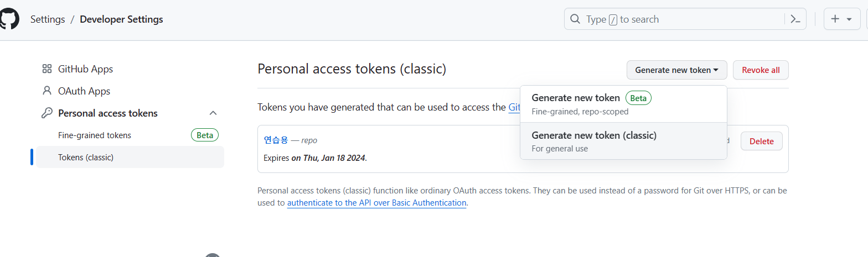868x257 pixels.
Task: Click the Revoke all button
Action: click(761, 70)
